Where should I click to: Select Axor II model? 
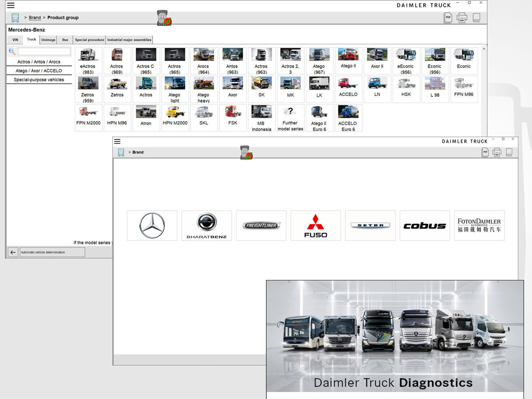377,61
